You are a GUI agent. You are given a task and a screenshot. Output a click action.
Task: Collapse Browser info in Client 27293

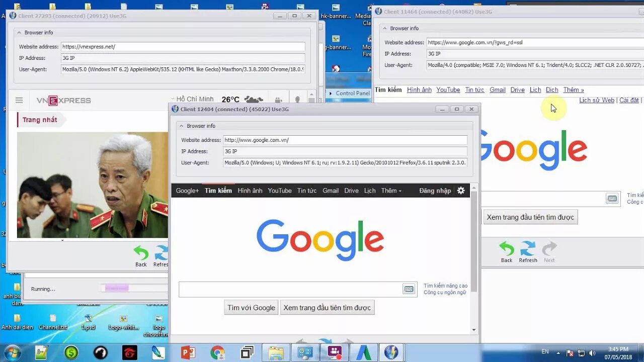[x=19, y=33]
